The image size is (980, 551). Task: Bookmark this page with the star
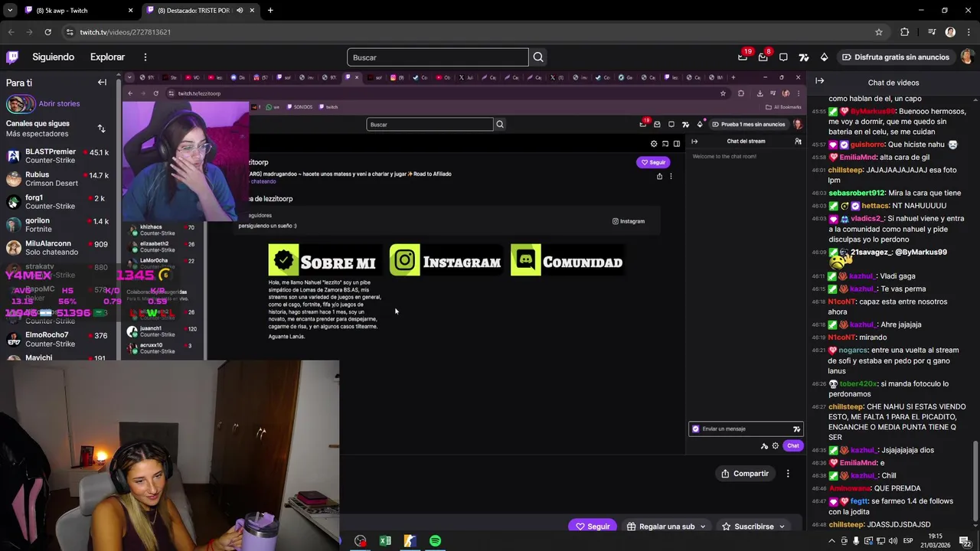pyautogui.click(x=879, y=32)
